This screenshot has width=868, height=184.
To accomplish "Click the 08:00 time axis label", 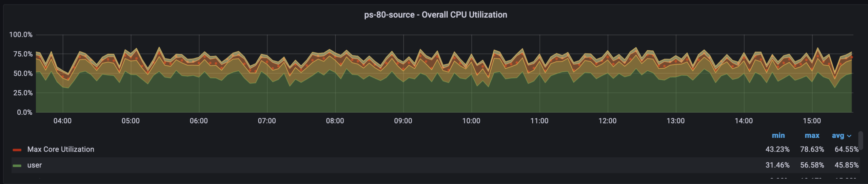I will click(x=335, y=121).
